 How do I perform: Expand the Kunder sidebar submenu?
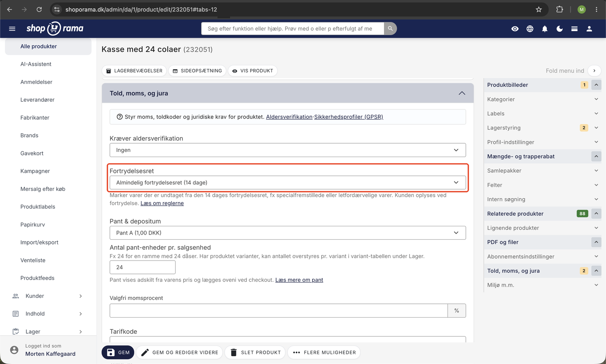point(81,296)
